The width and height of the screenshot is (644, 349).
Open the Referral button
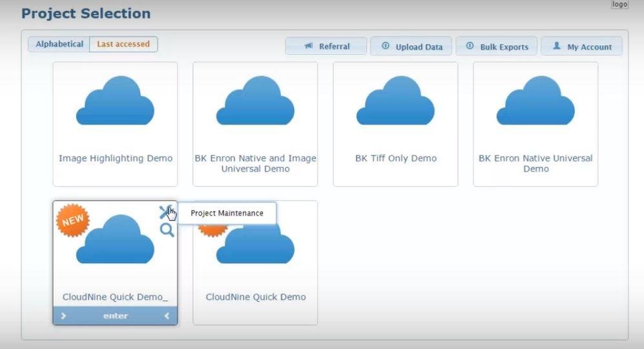326,46
